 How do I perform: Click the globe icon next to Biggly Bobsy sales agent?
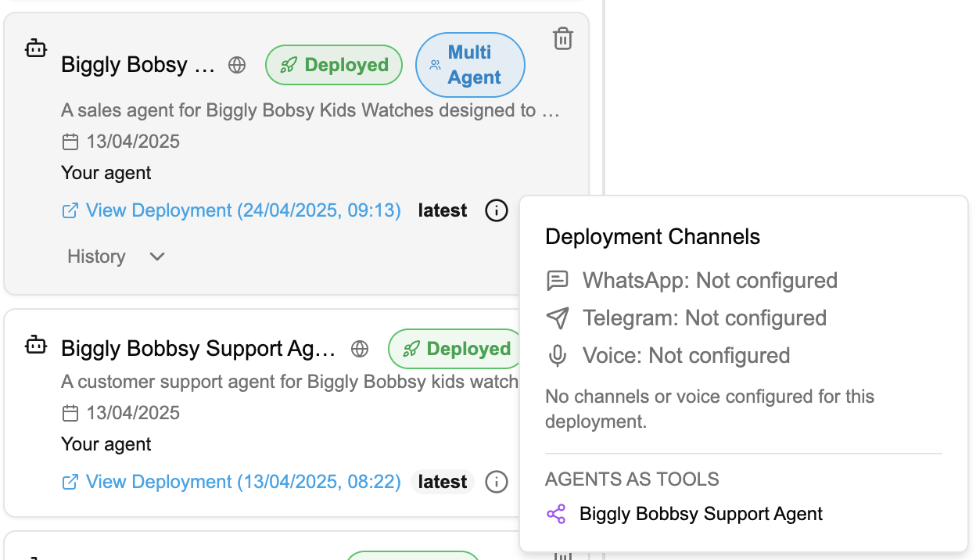click(x=237, y=65)
